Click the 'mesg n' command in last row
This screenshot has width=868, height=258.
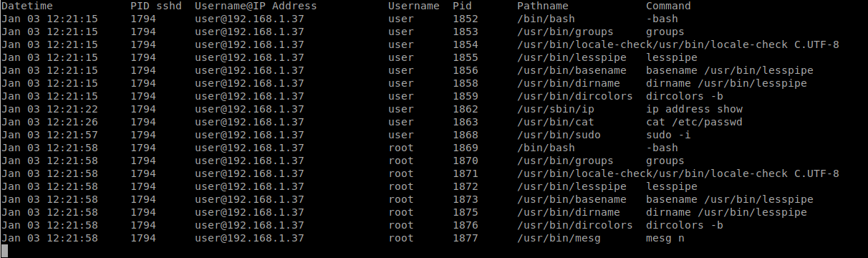[665, 238]
